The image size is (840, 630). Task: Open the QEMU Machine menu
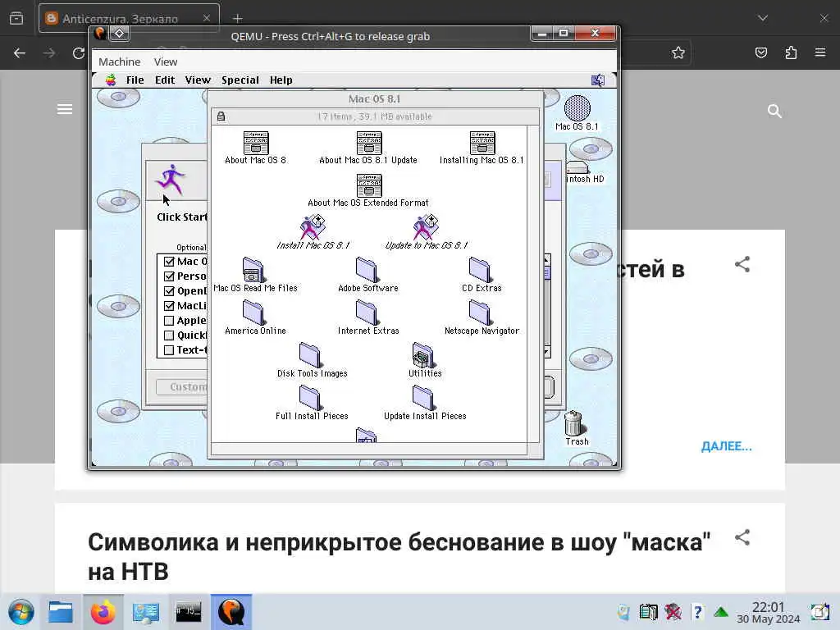tap(120, 62)
